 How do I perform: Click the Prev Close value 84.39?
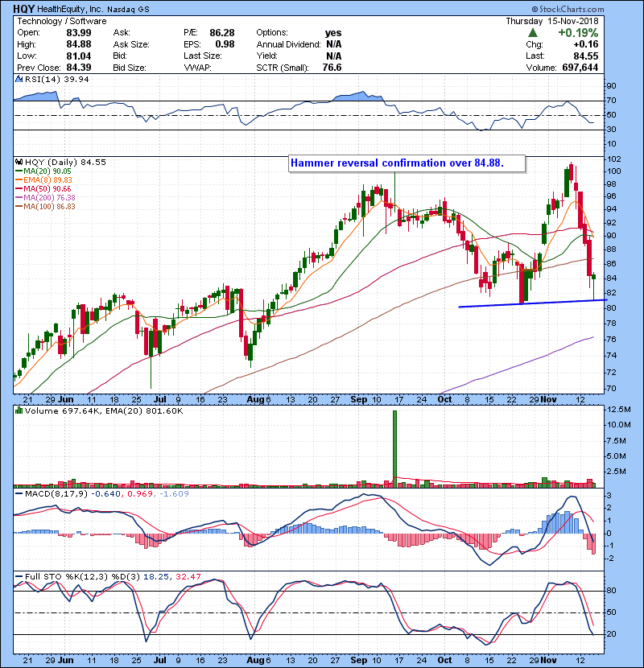78,68
